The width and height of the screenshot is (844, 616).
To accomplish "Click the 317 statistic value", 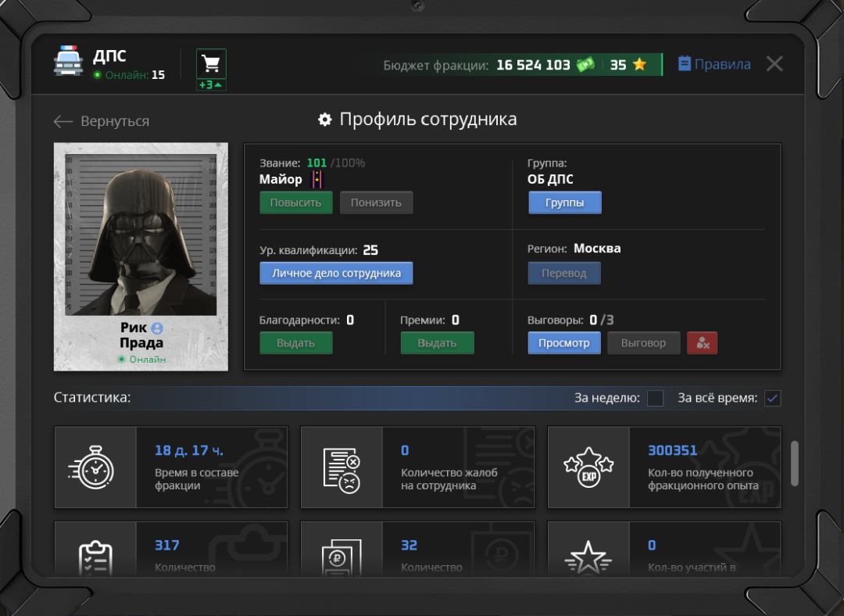I will pyautogui.click(x=167, y=546).
